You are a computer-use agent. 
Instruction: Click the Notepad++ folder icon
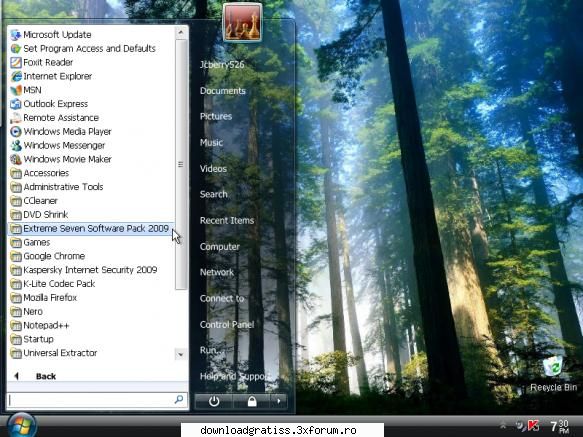pyautogui.click(x=16, y=325)
